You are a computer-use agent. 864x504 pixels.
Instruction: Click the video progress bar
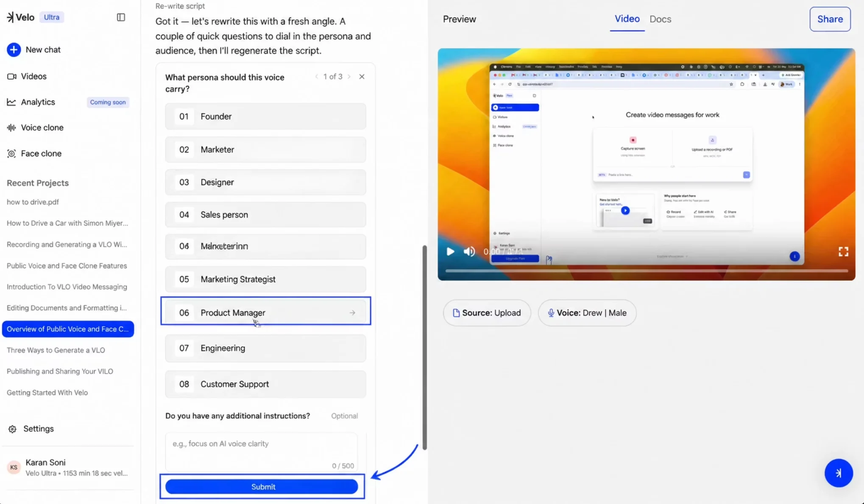(647, 271)
